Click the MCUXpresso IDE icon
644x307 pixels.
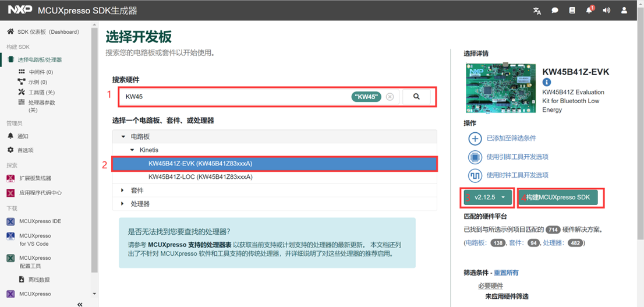pyautogui.click(x=10, y=221)
